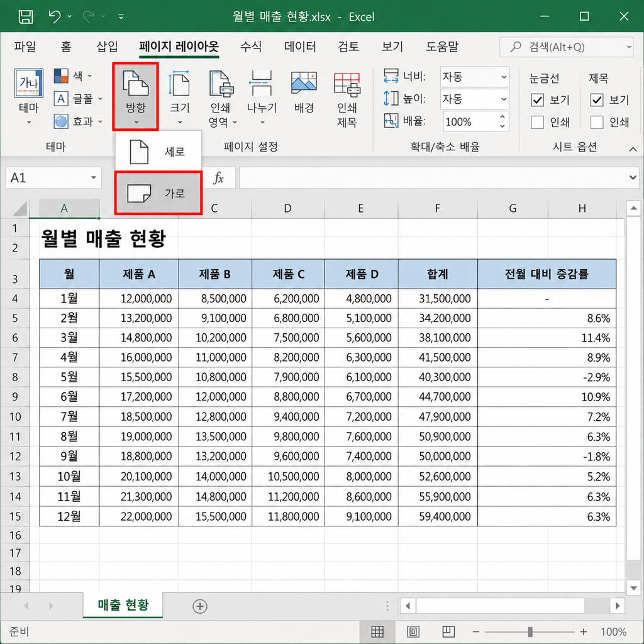644x644 pixels.
Task: Open the 나누기 (Breaks) menu
Action: pos(262,97)
